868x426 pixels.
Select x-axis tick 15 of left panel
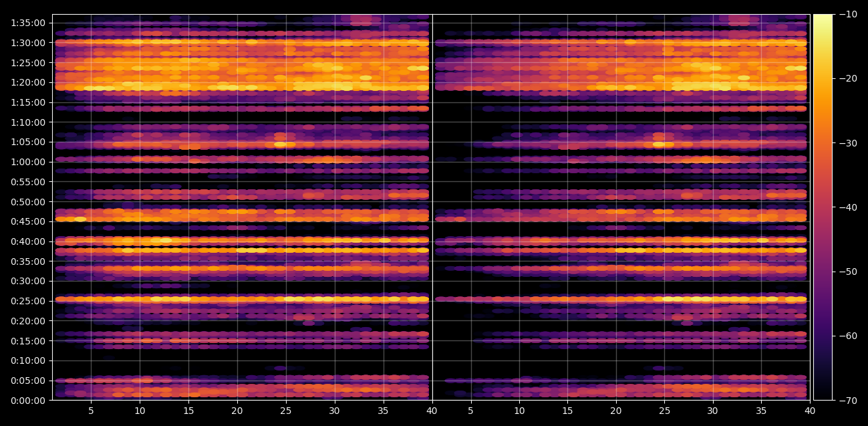(x=188, y=411)
